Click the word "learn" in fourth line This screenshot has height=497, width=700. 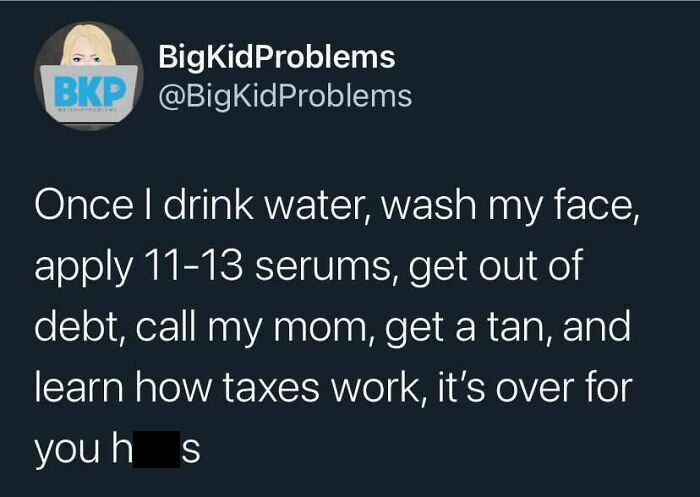(x=79, y=387)
